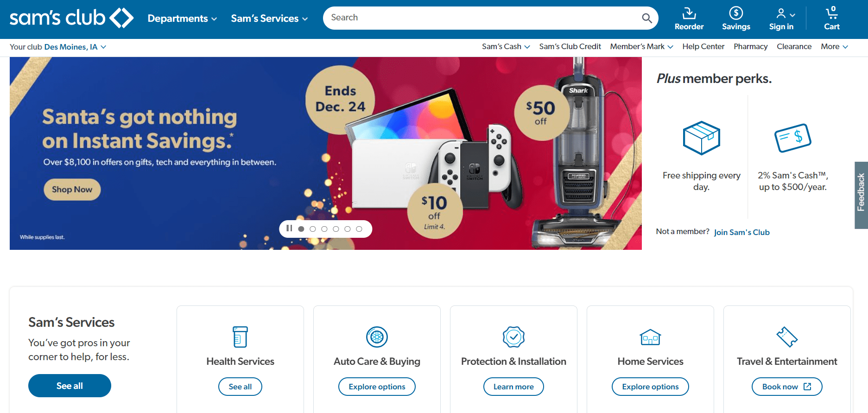The width and height of the screenshot is (868, 413).
Task: Click the Shop Now button
Action: click(72, 190)
